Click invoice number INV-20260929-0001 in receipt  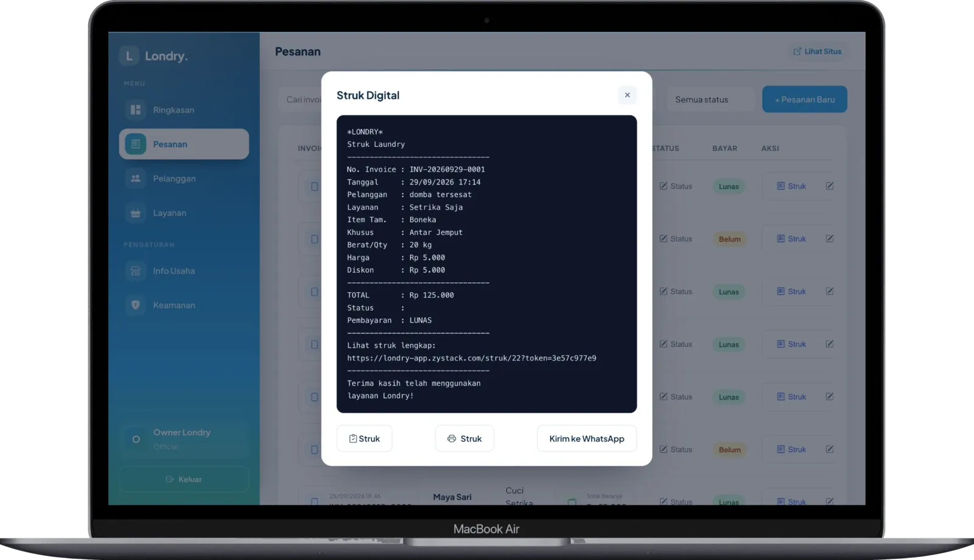point(447,169)
